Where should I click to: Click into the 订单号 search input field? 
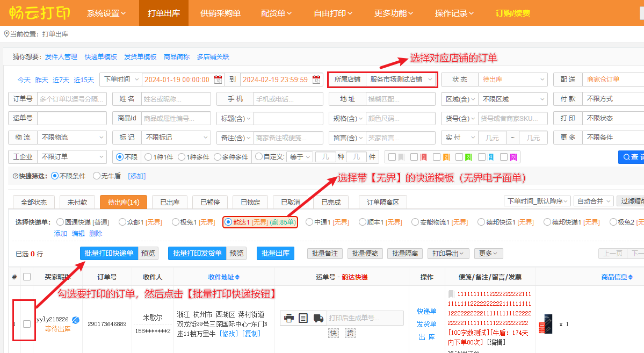pos(71,99)
